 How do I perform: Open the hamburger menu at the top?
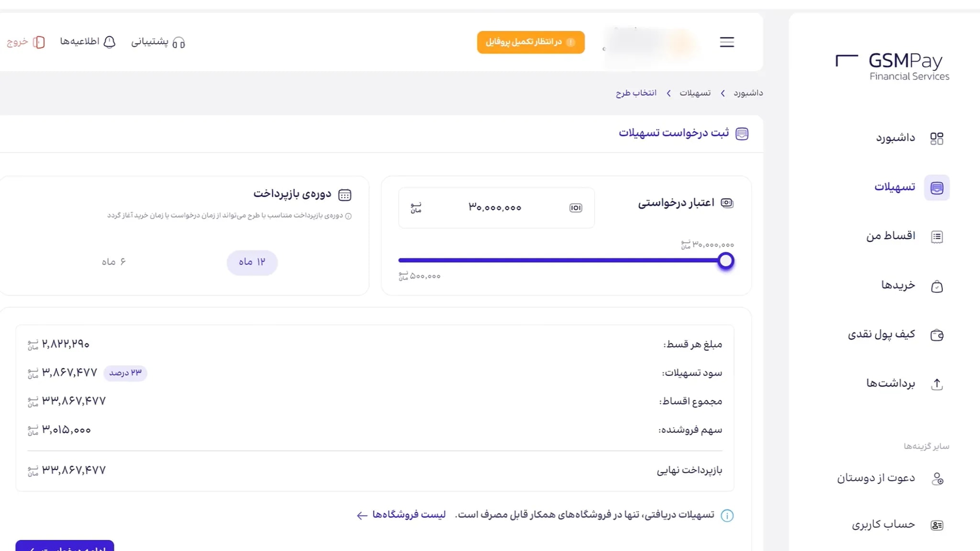[x=726, y=42]
